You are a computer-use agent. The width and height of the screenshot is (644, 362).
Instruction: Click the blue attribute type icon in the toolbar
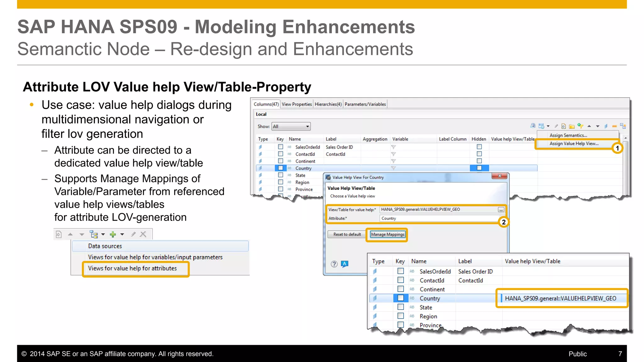tap(606, 126)
